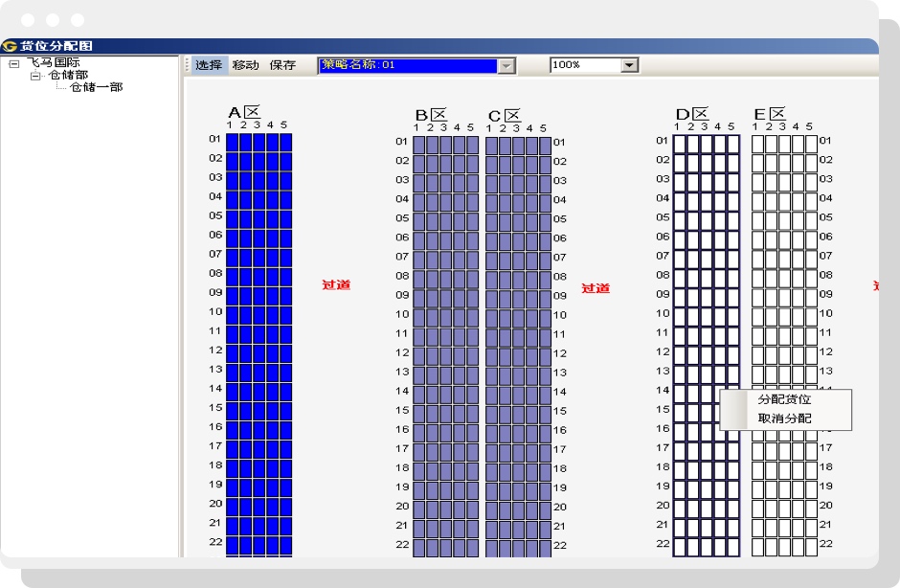This screenshot has width=900, height=588.
Task: Choose 分配货位 from context menu
Action: click(x=784, y=399)
